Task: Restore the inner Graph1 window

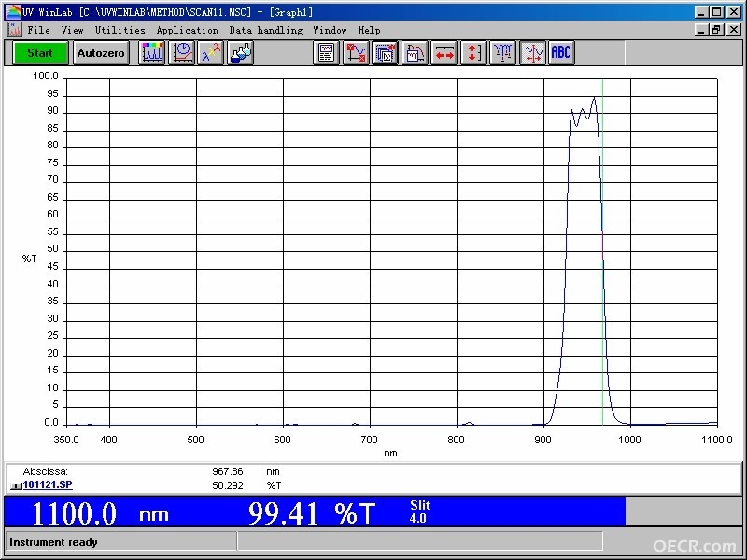Action: pos(716,30)
